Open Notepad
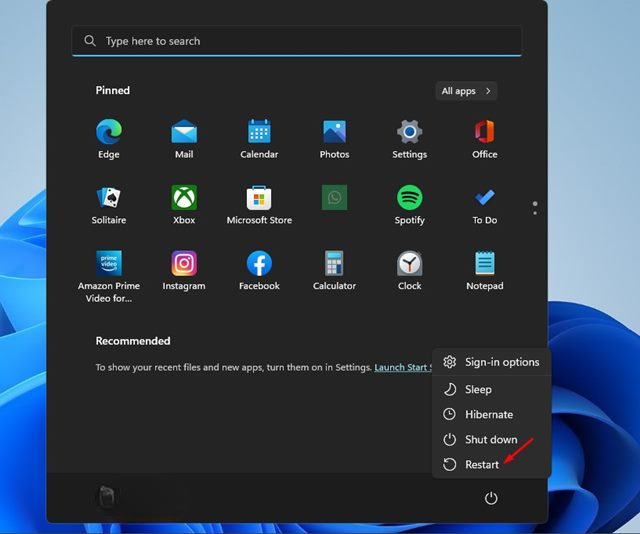 pos(484,270)
